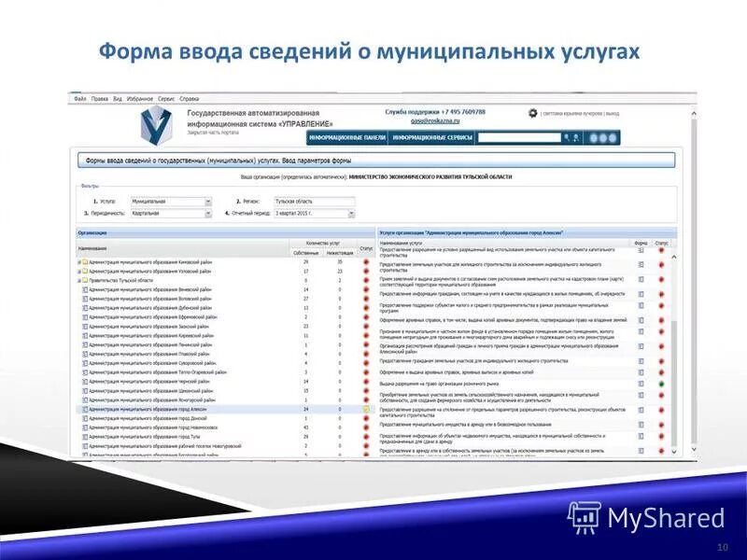The image size is (747, 560).
Task: Click the green status circle in services list
Action: (660, 383)
